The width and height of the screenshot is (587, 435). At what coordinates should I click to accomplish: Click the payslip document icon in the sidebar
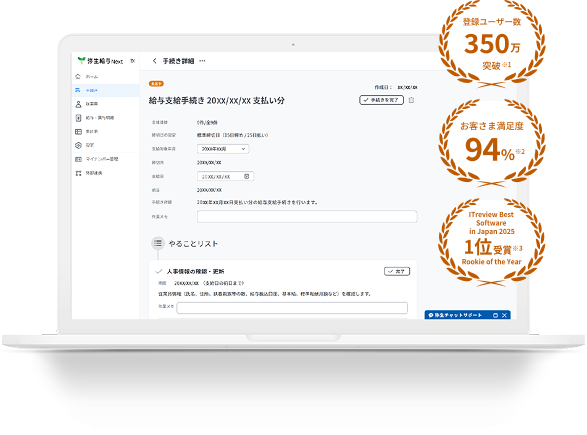pyautogui.click(x=78, y=118)
